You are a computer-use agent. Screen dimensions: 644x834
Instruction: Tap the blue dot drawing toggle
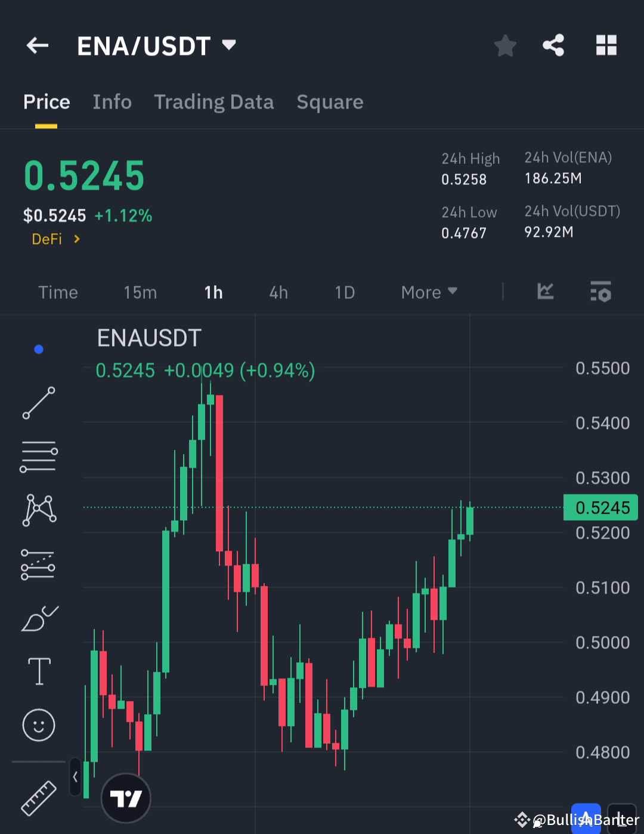click(39, 349)
